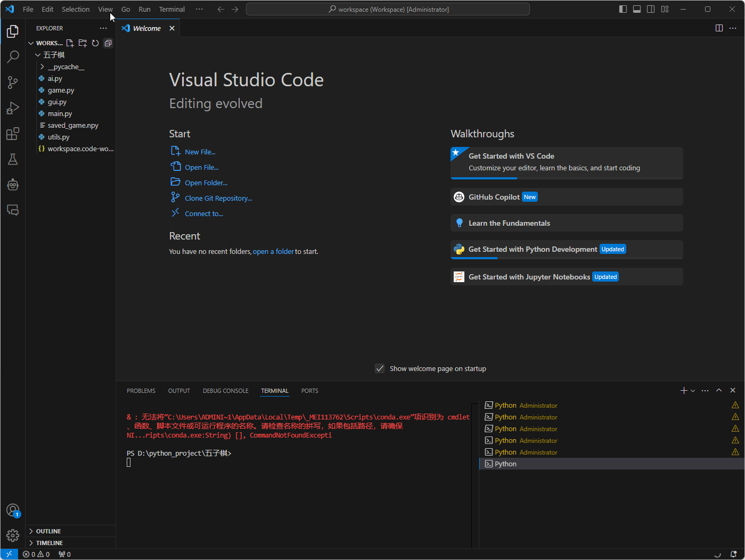The width and height of the screenshot is (745, 560).
Task: Go back with navigation arrow
Action: coord(221,9)
